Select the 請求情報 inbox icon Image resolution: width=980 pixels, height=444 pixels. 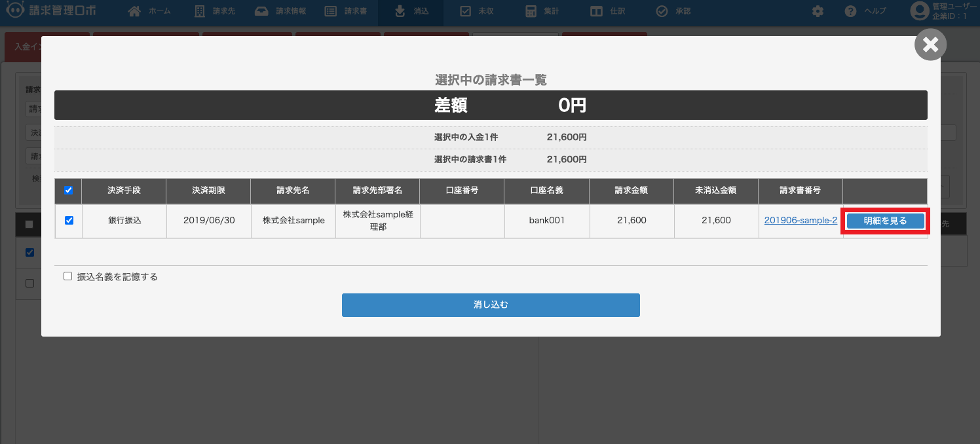pos(261,11)
